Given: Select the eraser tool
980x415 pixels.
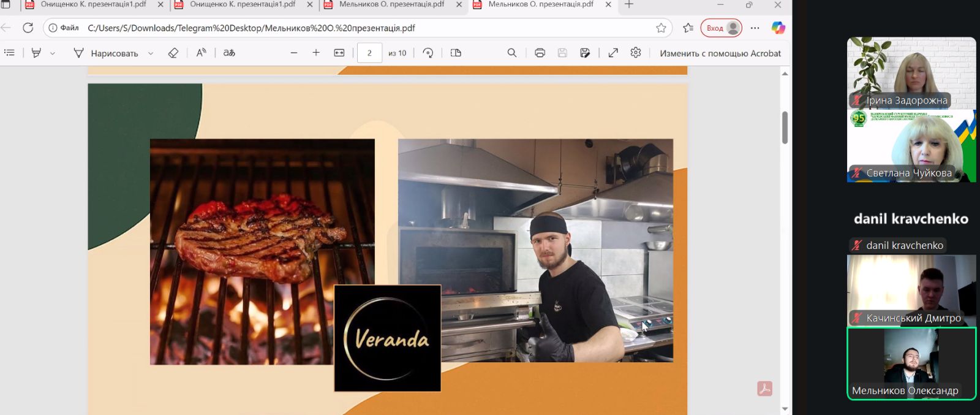Looking at the screenshot, I should [x=173, y=53].
